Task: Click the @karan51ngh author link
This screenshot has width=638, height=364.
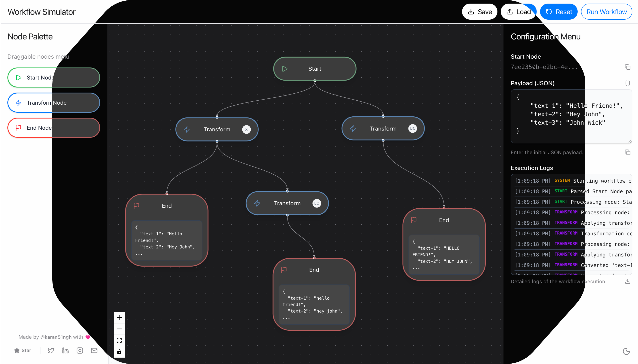Action: (x=56, y=337)
